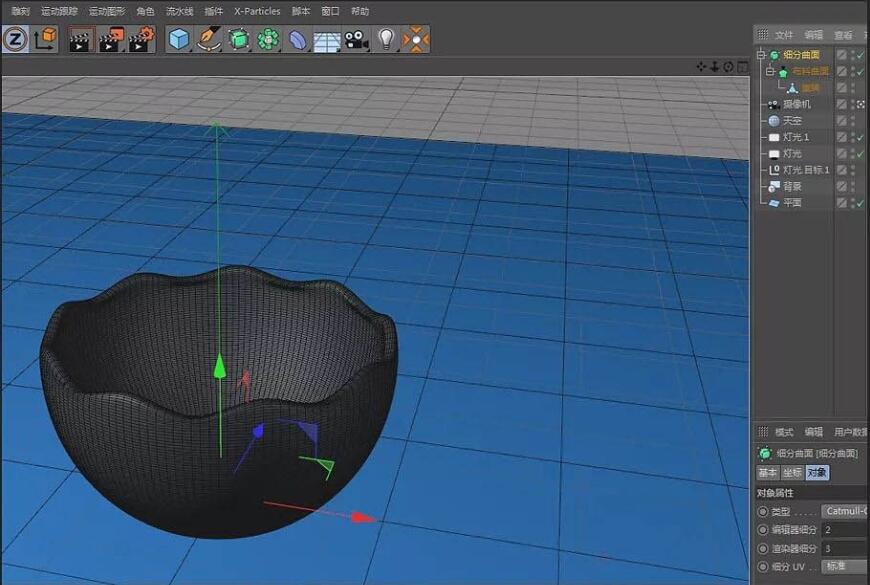This screenshot has height=585, width=870.
Task: Toggle 编辑器细分 animation circle
Action: point(763,530)
